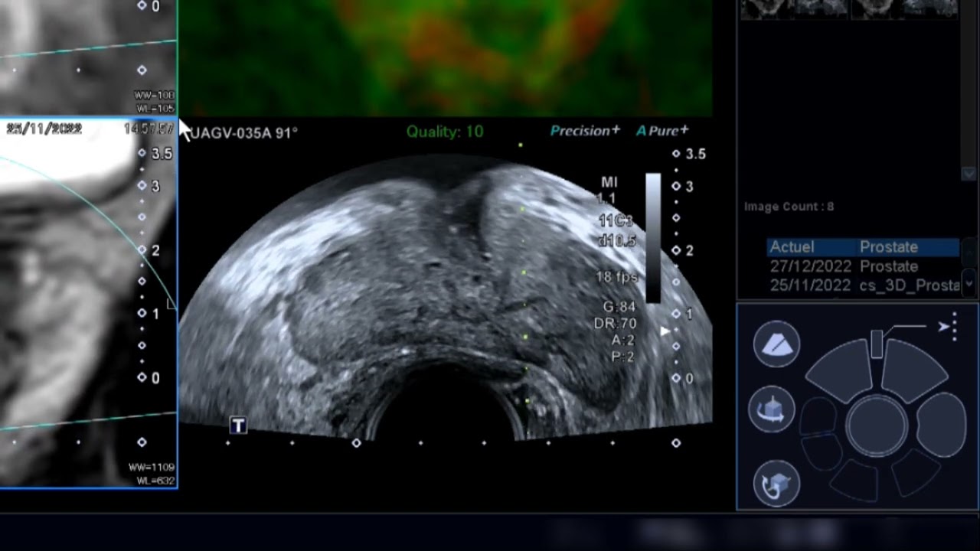This screenshot has width=980, height=551.
Task: Click the upper-right palm control button
Action: click(x=915, y=371)
